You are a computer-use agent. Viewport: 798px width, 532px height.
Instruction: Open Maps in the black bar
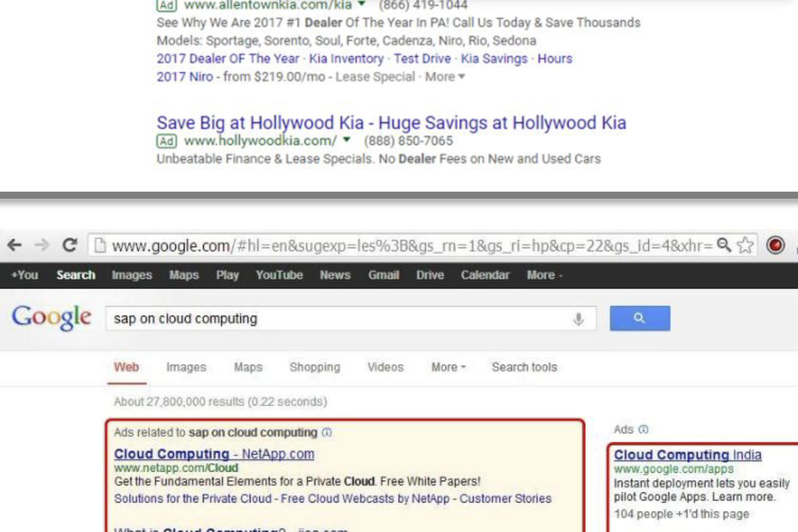184,275
